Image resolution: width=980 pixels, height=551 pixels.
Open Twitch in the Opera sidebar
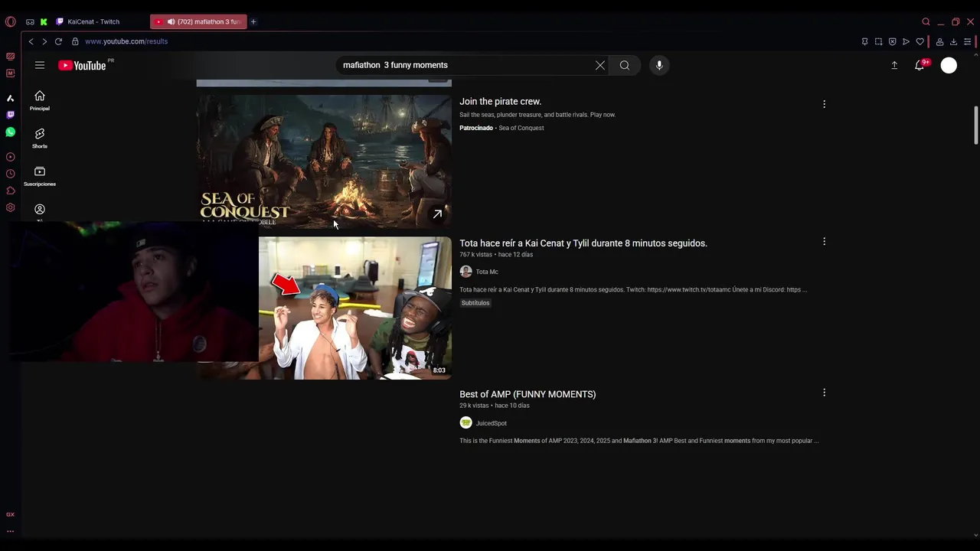[x=10, y=115]
